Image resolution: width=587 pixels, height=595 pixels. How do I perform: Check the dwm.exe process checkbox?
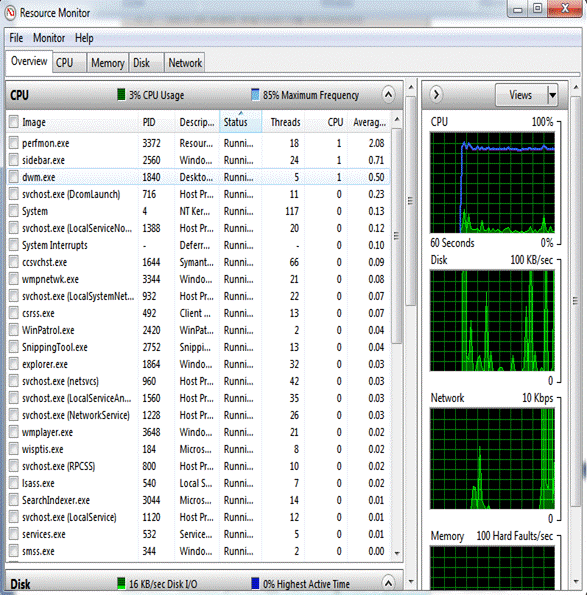pos(14,177)
